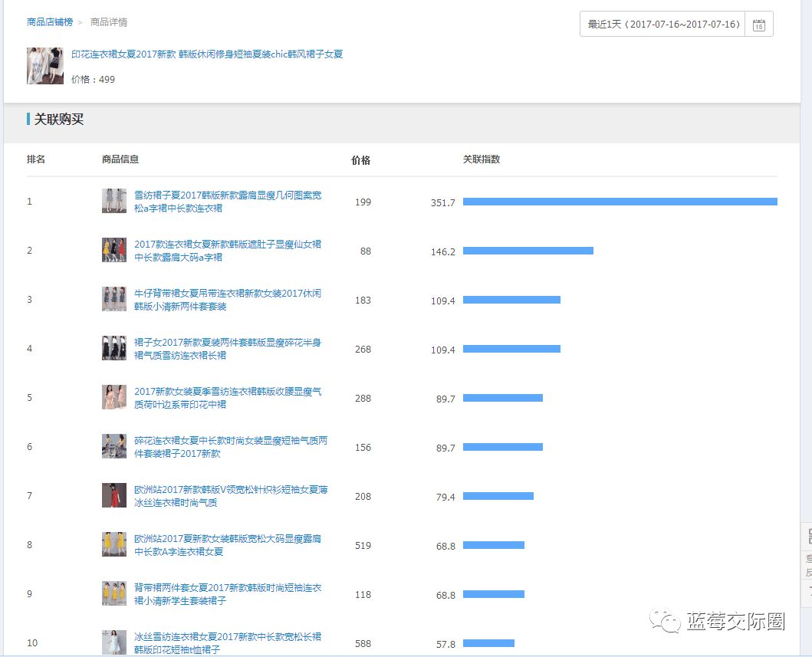The height and width of the screenshot is (657, 812).
Task: Open rank 9 product link 背带裙两件套女夏
Action: (228, 594)
